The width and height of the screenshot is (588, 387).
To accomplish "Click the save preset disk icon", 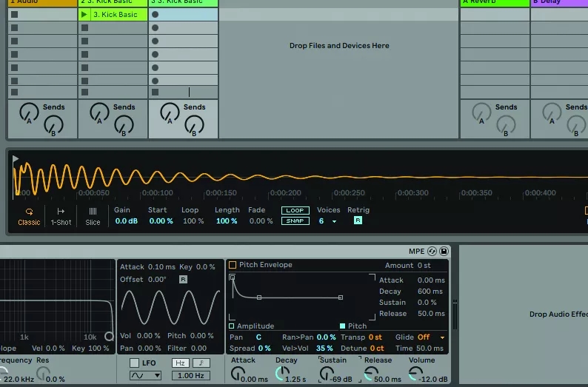I will (x=444, y=252).
